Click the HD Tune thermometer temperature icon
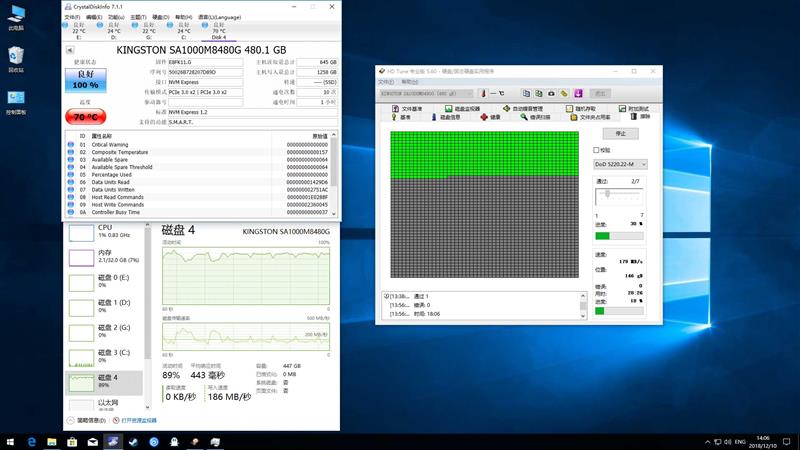Screen dimensions: 800x450 483,93
